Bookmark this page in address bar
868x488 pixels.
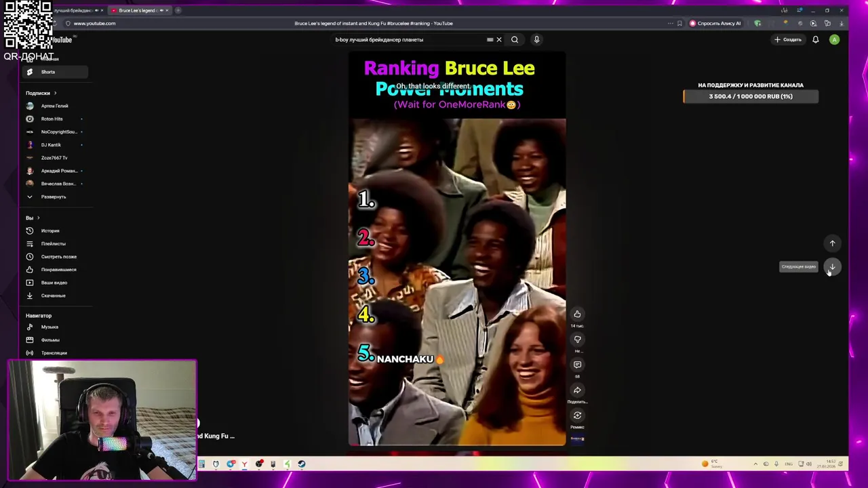679,23
